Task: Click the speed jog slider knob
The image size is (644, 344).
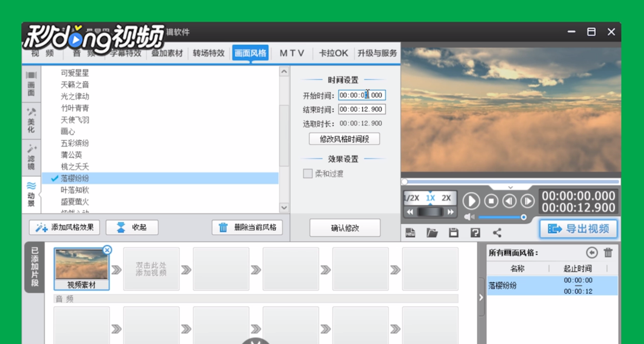Action: (430, 212)
